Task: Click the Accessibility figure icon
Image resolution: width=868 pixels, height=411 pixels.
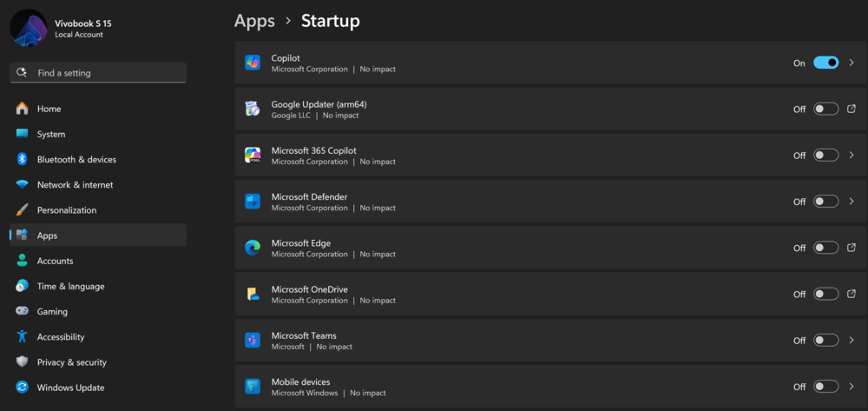Action: (23, 336)
